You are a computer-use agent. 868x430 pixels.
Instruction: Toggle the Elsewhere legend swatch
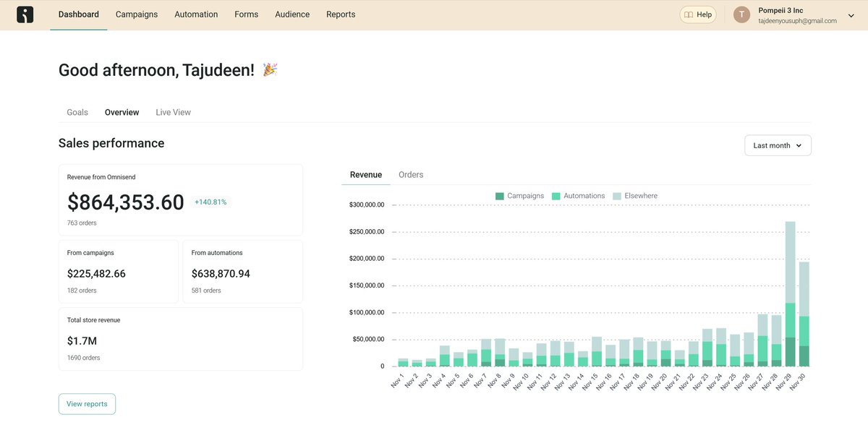(617, 196)
